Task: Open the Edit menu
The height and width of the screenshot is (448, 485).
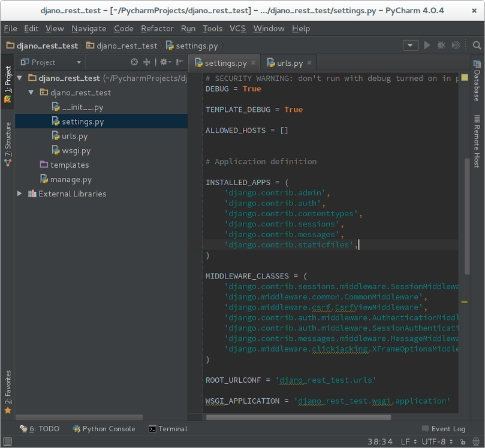Action: click(31, 28)
